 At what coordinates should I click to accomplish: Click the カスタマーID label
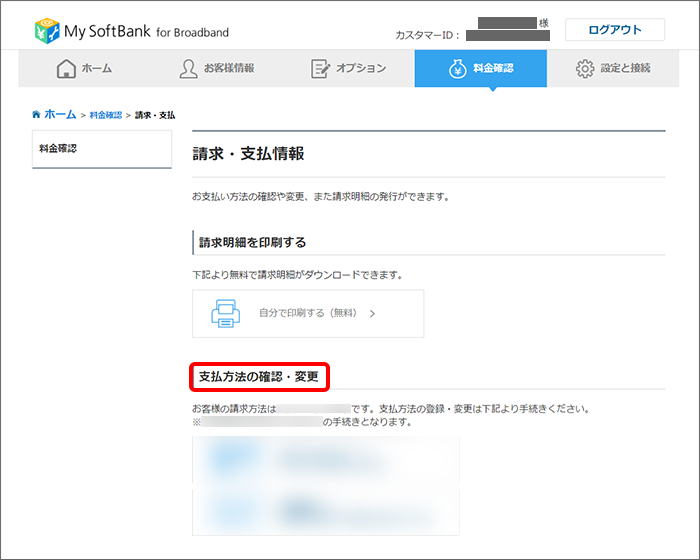tap(427, 35)
